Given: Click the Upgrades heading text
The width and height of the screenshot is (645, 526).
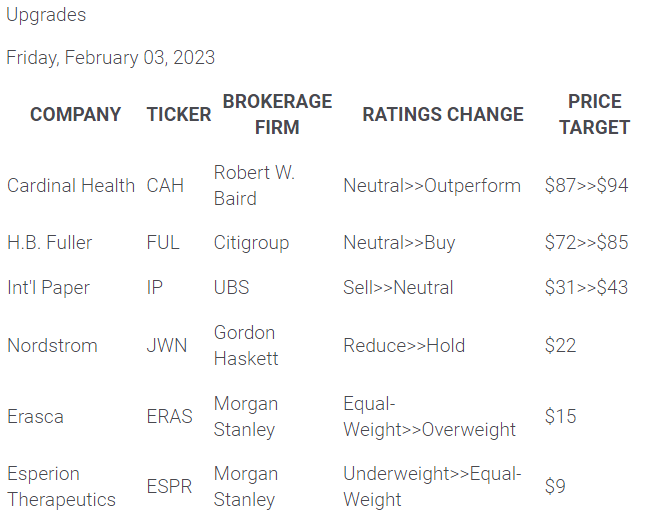Looking at the screenshot, I should tap(46, 15).
